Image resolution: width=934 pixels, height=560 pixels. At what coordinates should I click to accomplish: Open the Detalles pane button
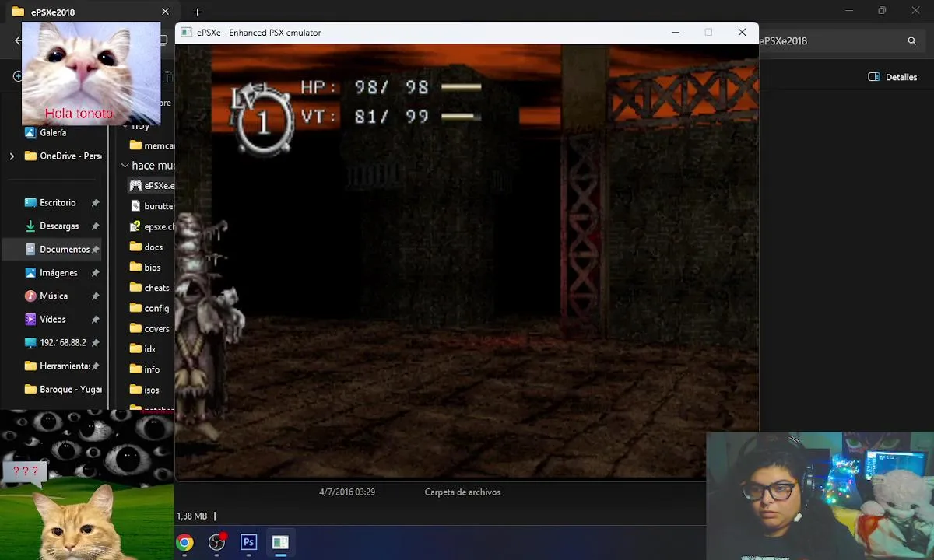(x=892, y=77)
